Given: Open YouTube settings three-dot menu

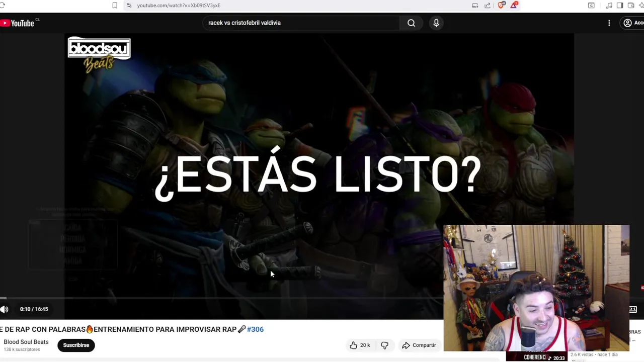Looking at the screenshot, I should click(609, 23).
